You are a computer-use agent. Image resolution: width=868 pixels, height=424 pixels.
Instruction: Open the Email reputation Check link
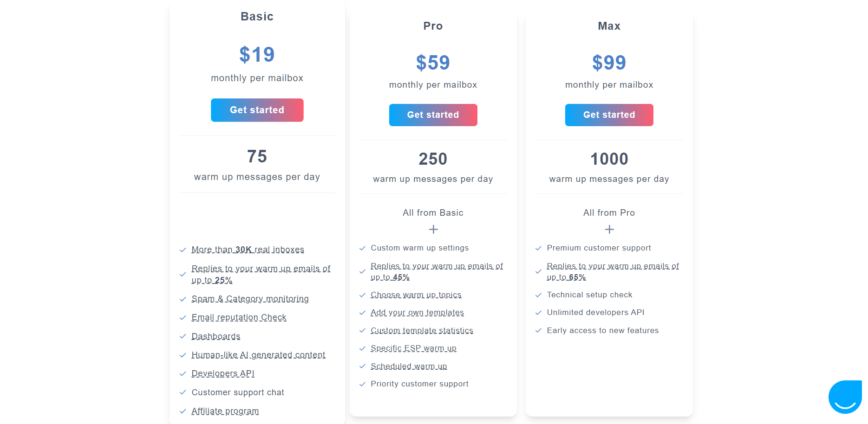239,317
